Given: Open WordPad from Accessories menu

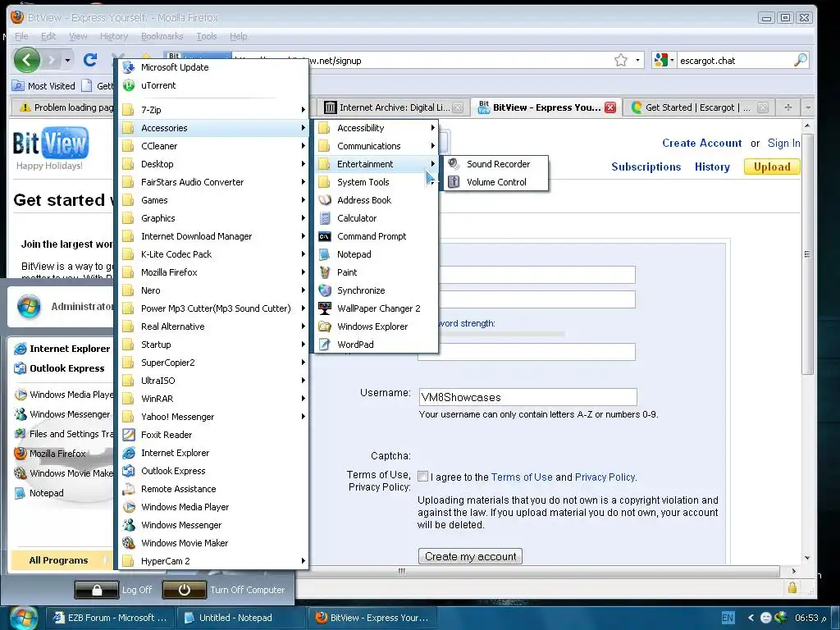Looking at the screenshot, I should 376,345.
